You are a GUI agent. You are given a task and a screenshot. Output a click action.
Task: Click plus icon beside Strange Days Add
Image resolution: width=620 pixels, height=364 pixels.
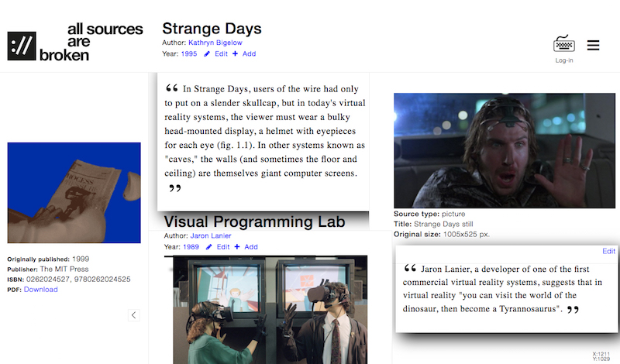(236, 53)
